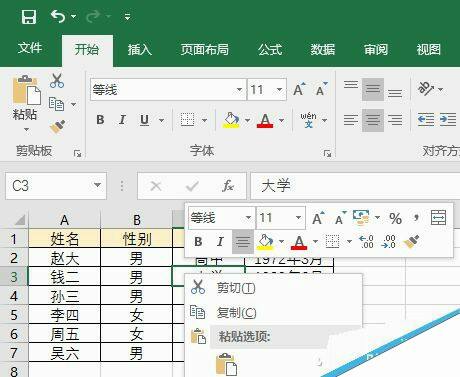The width and height of the screenshot is (460, 377).
Task: Toggle Bold in the ribbon
Action: pos(100,120)
